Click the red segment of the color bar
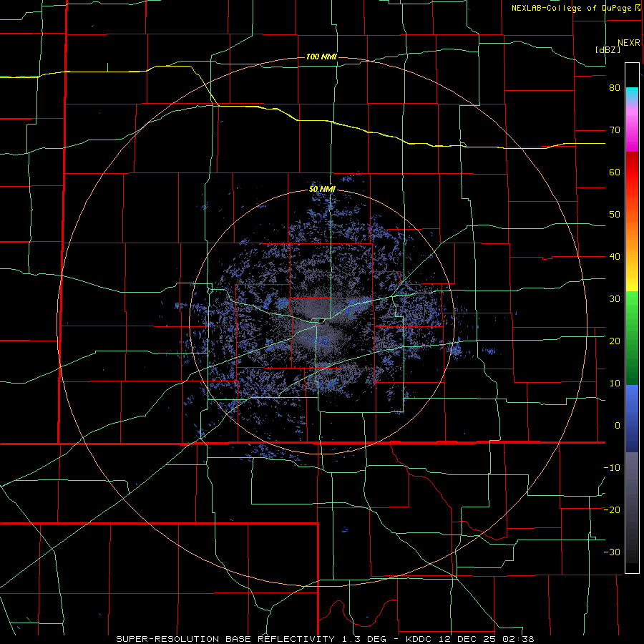 point(632,172)
